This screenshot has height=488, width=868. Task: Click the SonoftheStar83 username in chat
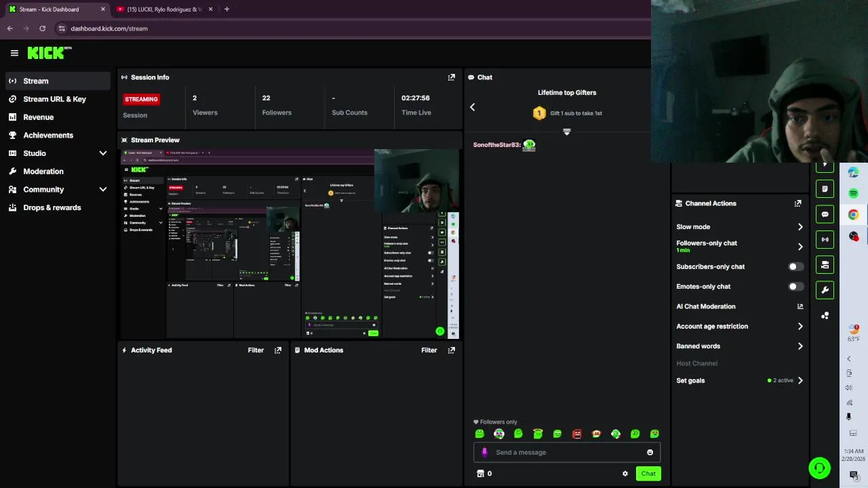coord(496,145)
